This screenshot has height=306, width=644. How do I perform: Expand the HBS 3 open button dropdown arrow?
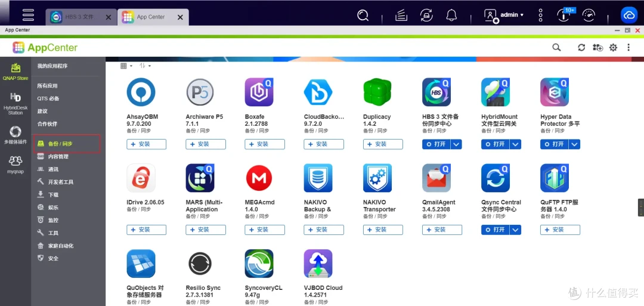(x=456, y=144)
